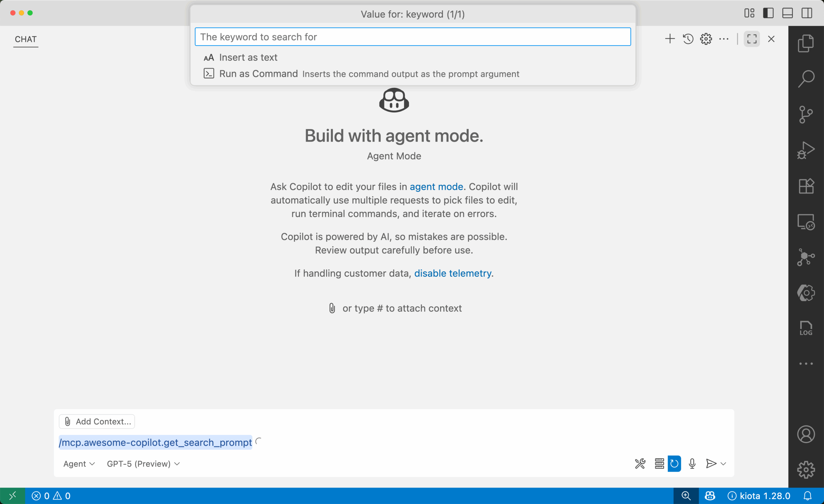Toggle primary side bar layout button

(x=768, y=13)
